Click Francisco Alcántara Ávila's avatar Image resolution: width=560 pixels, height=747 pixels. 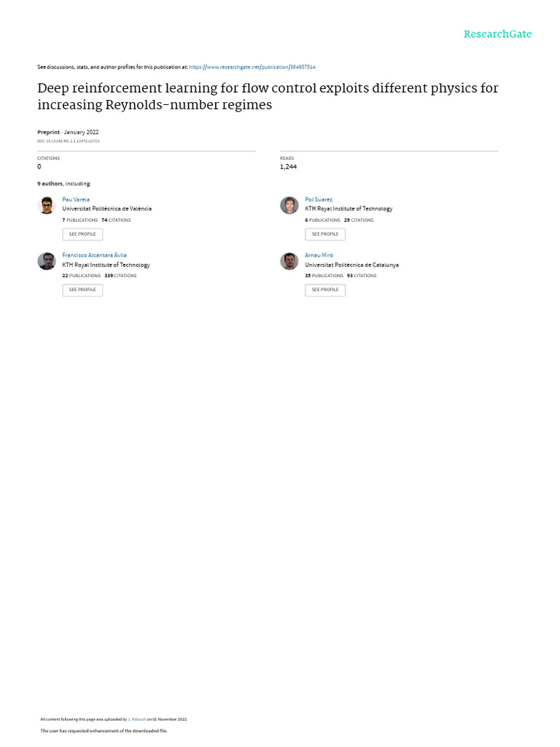[47, 261]
